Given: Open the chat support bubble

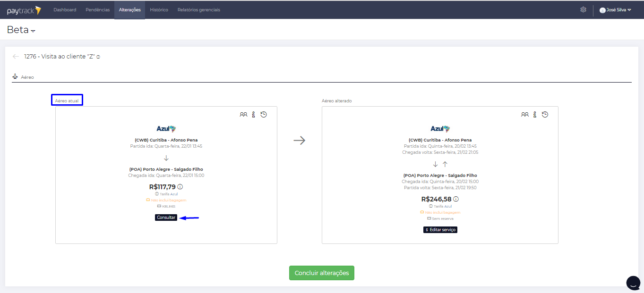Looking at the screenshot, I should click(x=633, y=282).
